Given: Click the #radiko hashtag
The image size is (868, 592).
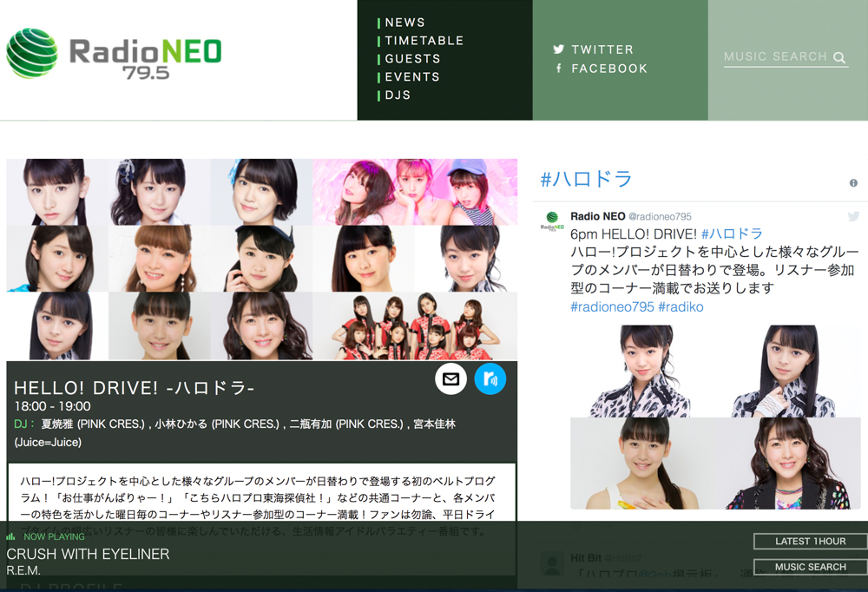Looking at the screenshot, I should point(681,306).
